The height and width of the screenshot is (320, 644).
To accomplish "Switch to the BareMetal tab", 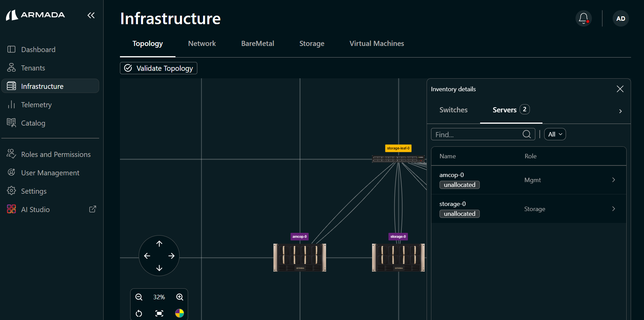I will 258,44.
